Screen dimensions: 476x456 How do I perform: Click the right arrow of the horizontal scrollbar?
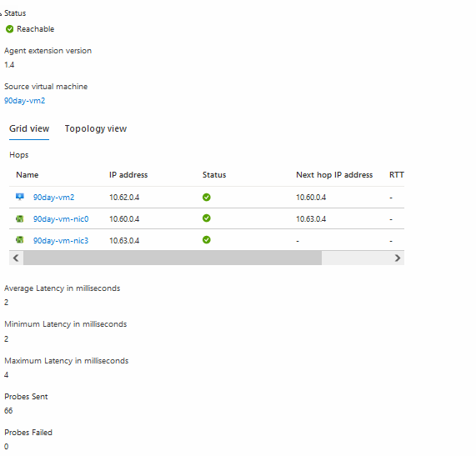pyautogui.click(x=398, y=258)
